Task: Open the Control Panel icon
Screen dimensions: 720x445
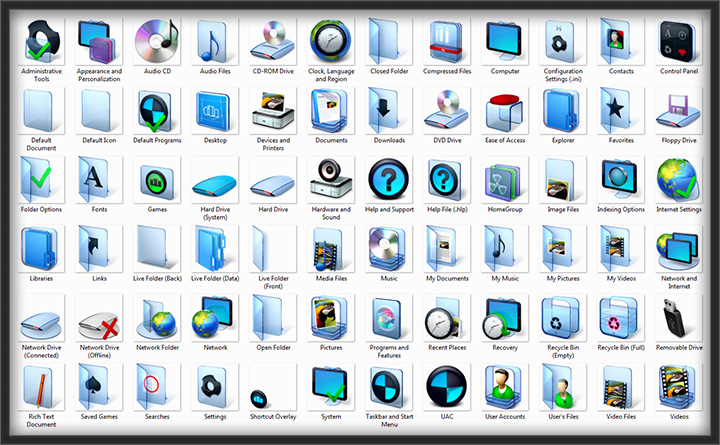Action: [678, 42]
